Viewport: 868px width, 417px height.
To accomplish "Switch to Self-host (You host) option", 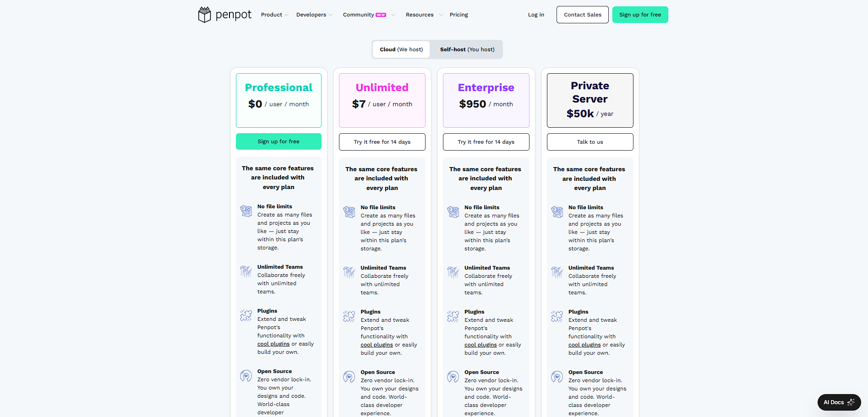I will [467, 49].
